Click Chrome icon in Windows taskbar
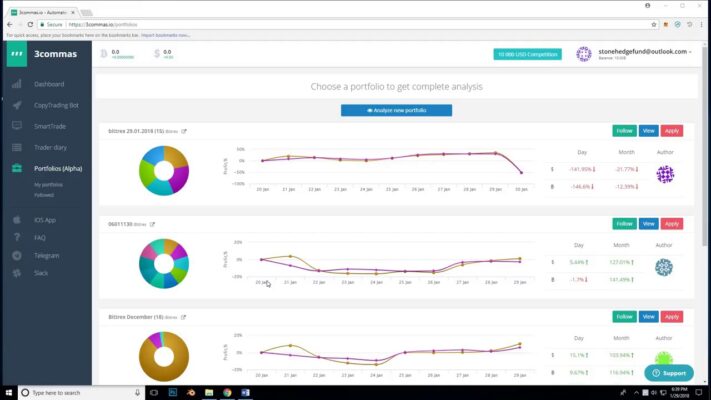This screenshot has height=400, width=711. pos(227,392)
